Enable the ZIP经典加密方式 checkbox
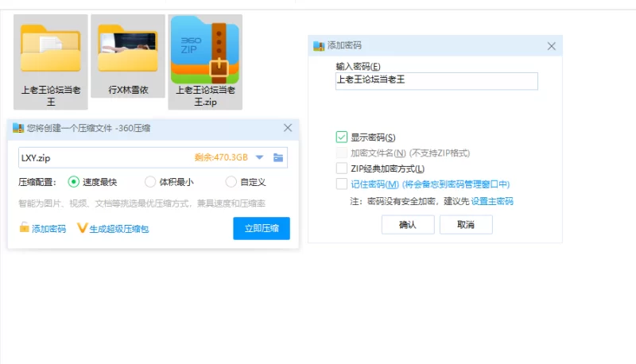 [342, 168]
